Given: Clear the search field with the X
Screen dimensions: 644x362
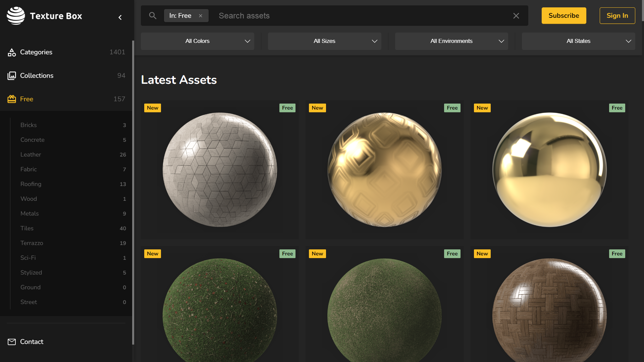Looking at the screenshot, I should (x=516, y=16).
